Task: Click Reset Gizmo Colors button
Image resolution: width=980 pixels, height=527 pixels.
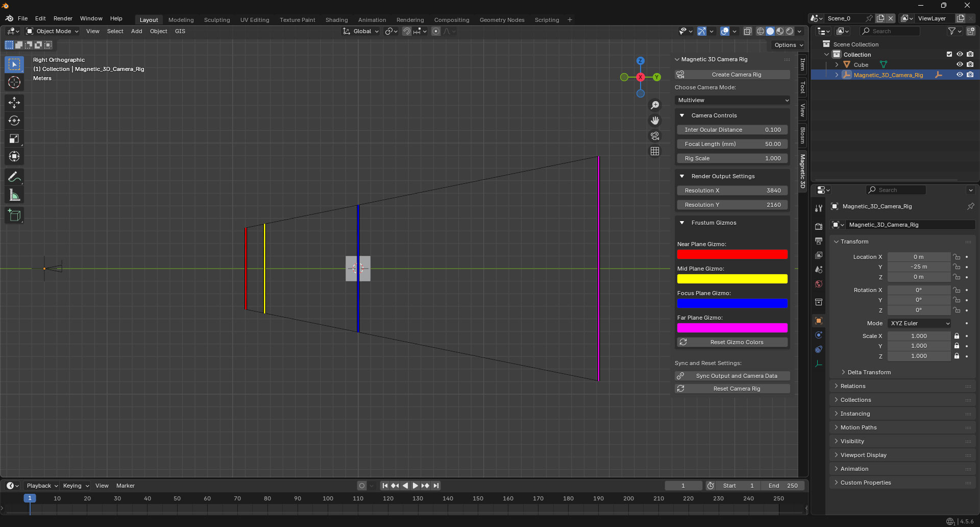Action: (732, 342)
